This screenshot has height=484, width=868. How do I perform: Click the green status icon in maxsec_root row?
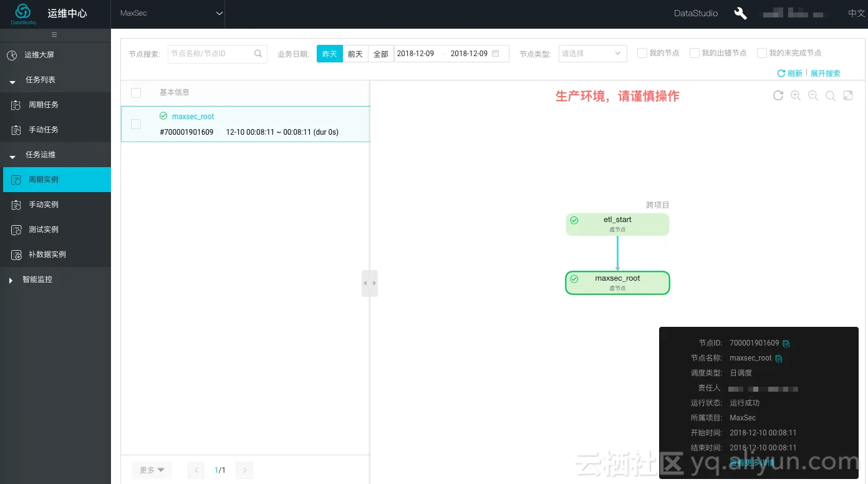coord(163,116)
